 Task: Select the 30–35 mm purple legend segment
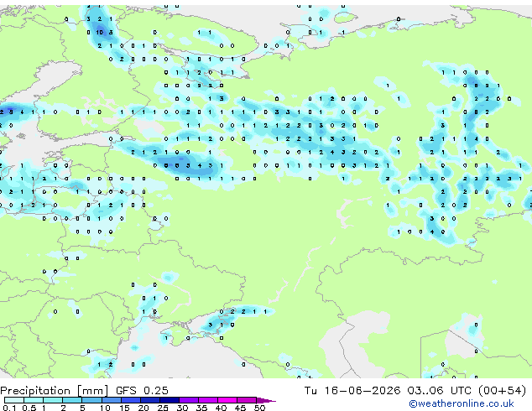(x=188, y=400)
